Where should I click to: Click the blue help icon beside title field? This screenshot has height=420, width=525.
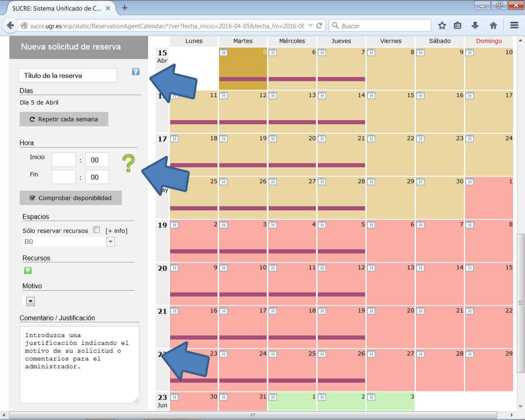[x=136, y=72]
